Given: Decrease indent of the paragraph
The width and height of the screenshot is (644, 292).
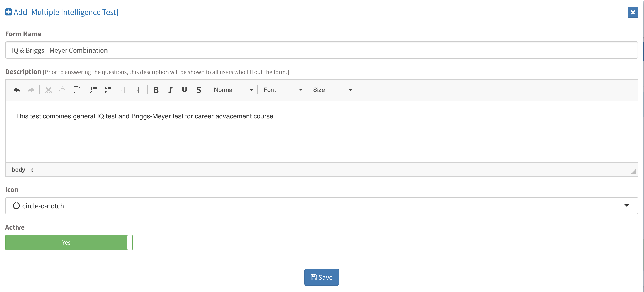Looking at the screenshot, I should 125,90.
